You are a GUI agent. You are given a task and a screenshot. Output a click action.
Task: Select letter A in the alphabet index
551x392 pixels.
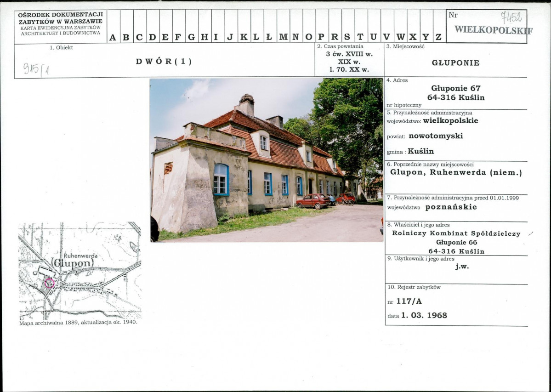(113, 37)
